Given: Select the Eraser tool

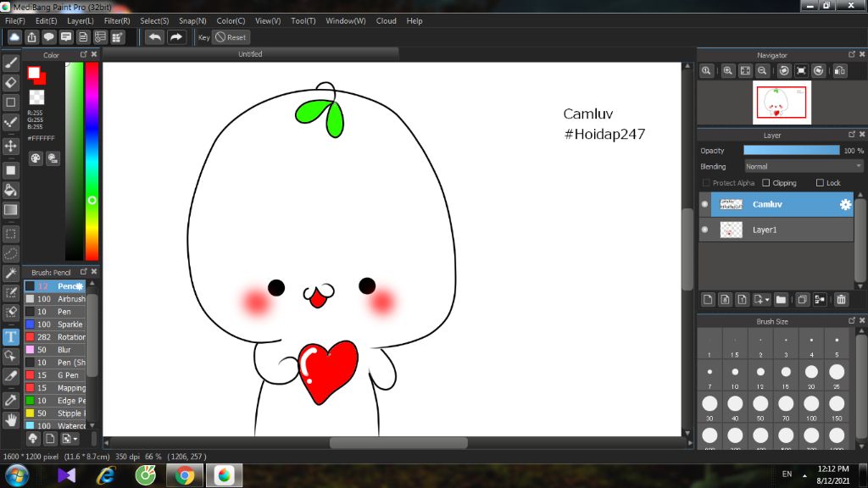Looking at the screenshot, I should point(10,82).
